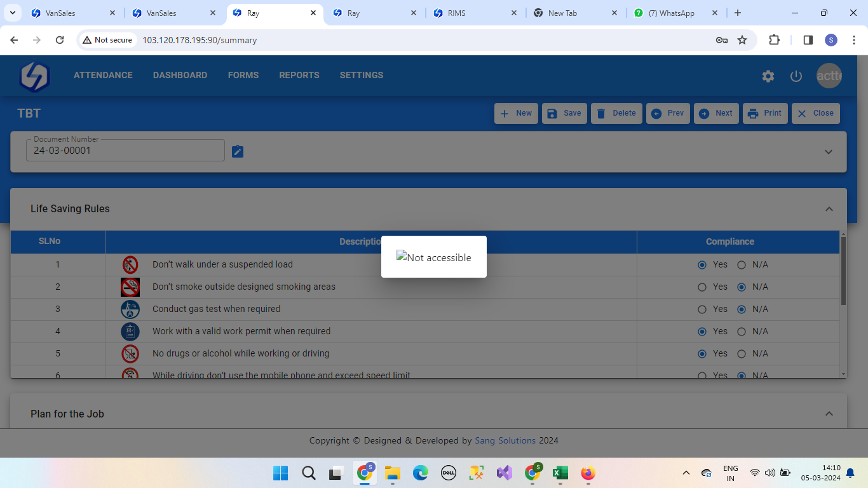Collapse the Life Saving Rules section
The height and width of the screenshot is (488, 868).
point(829,209)
